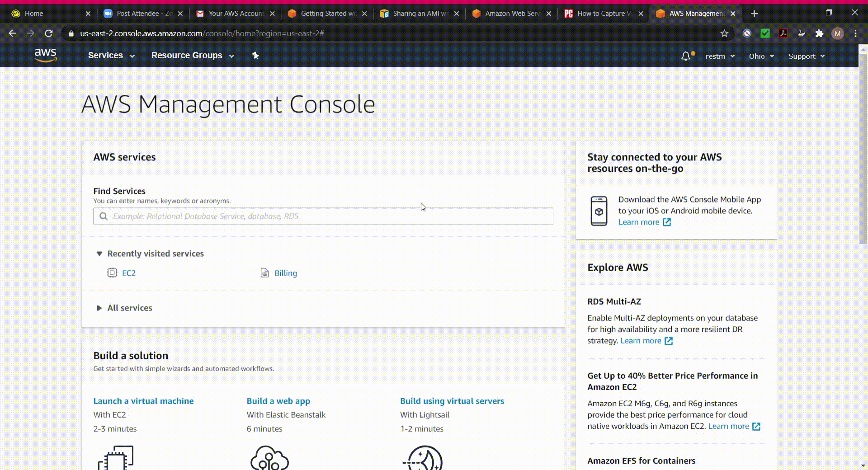Click the AWS logo home icon
Screen dimensions: 868x470
[x=45, y=55]
